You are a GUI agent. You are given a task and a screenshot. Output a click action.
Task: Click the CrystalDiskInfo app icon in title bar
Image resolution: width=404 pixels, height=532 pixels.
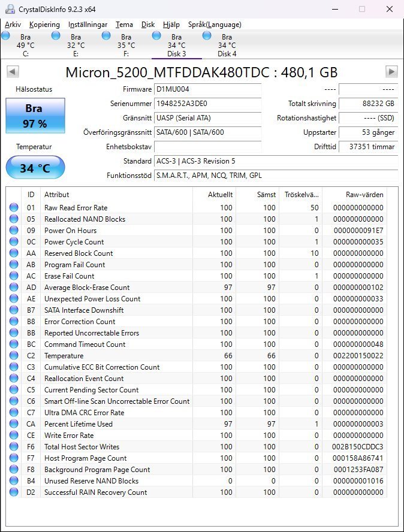coord(8,9)
